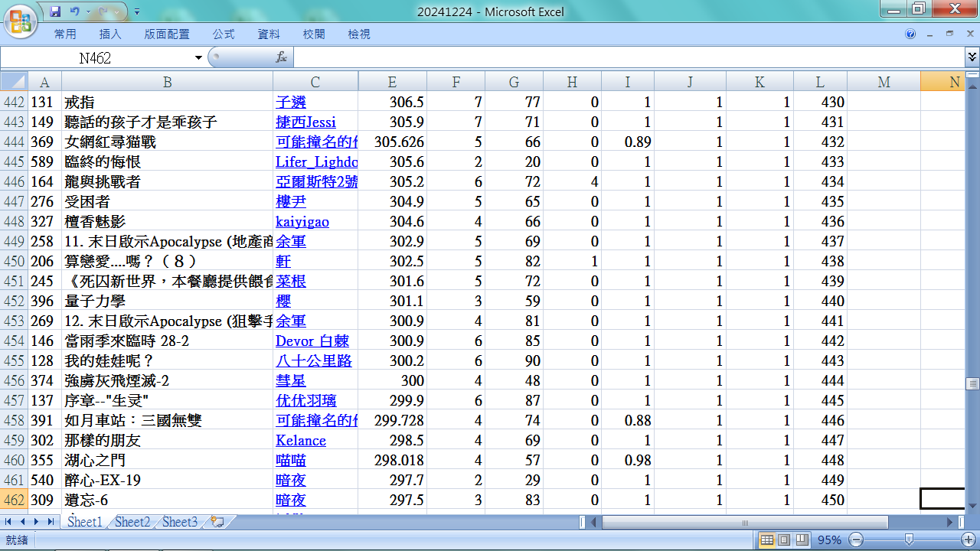Switch to 公式 ribbon tab
This screenshot has height=551, width=980.
224,34
